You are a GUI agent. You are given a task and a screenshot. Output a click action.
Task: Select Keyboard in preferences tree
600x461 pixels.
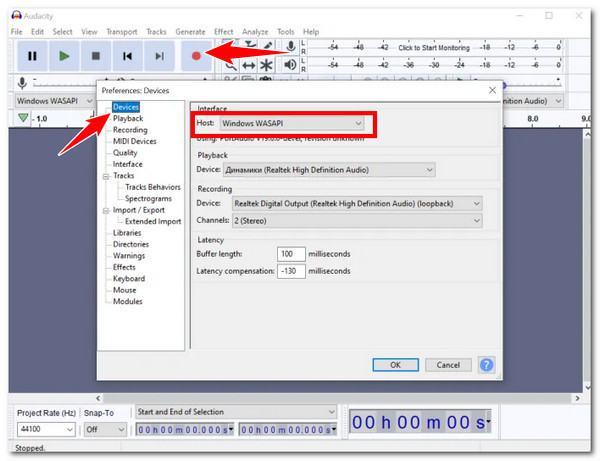pos(129,279)
